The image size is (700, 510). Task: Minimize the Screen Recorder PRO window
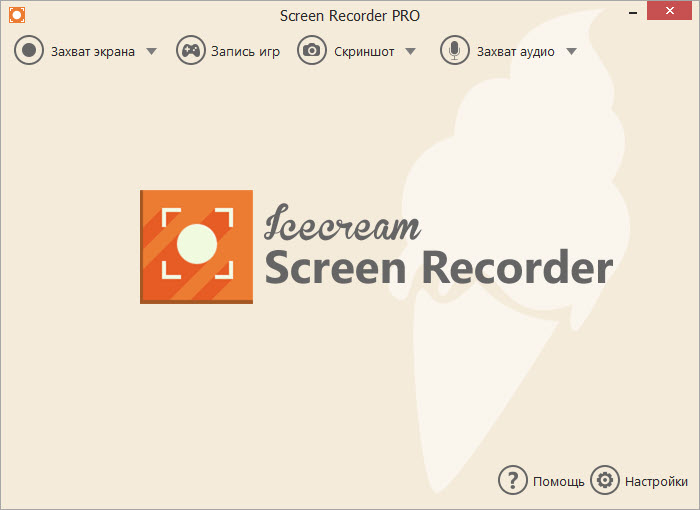click(x=633, y=13)
